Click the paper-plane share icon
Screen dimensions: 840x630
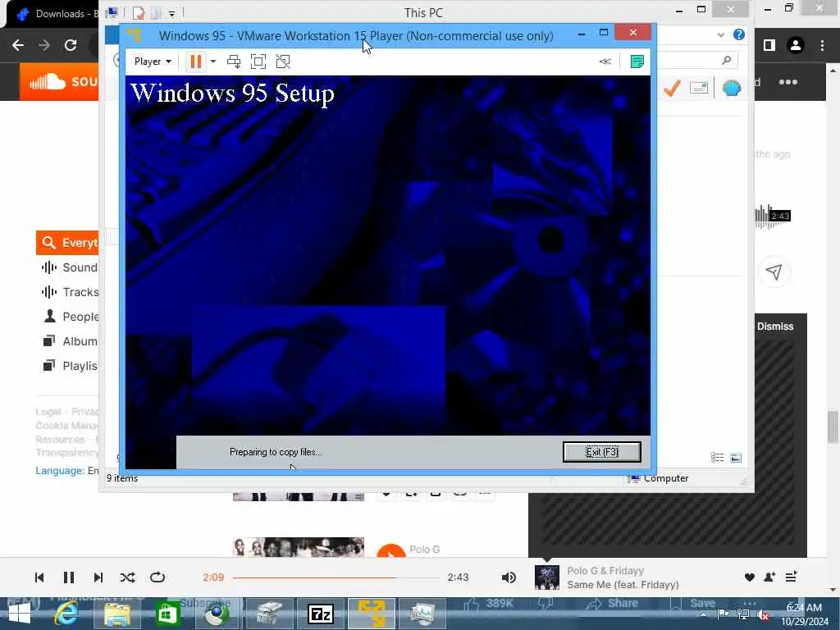coord(774,272)
